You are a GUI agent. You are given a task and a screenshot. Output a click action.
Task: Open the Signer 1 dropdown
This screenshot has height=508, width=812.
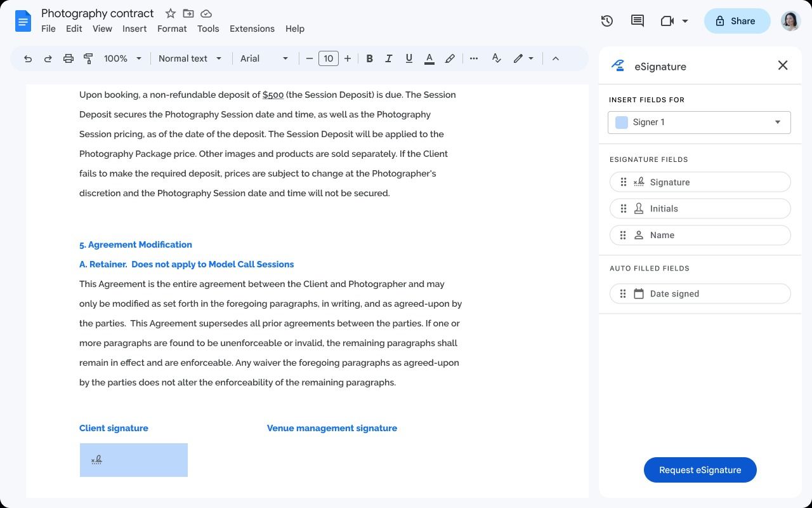coord(698,122)
